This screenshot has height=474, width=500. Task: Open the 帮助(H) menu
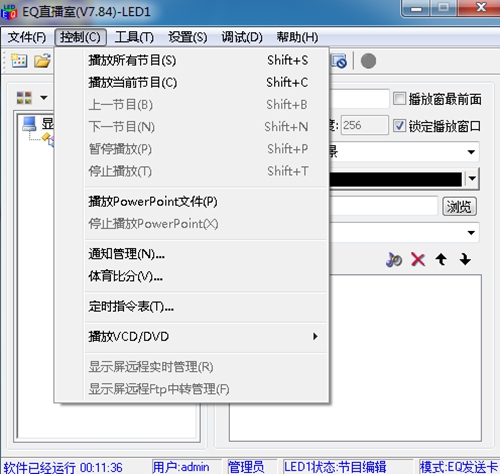pos(297,37)
